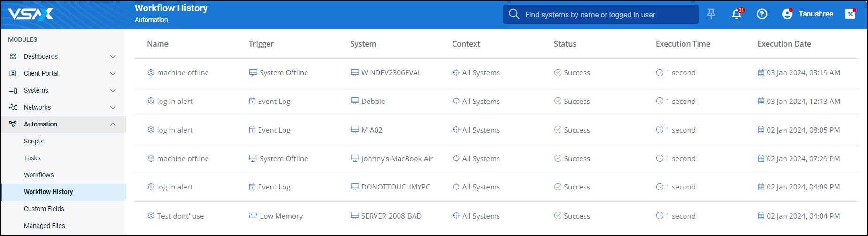Image resolution: width=868 pixels, height=236 pixels.
Task: Open Scripts in the Automation menu
Action: point(34,141)
